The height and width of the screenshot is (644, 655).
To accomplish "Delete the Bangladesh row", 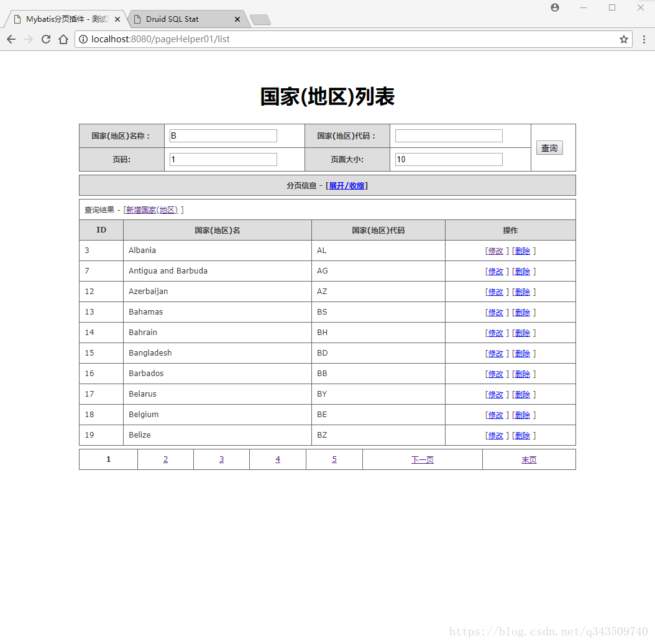I will point(523,353).
